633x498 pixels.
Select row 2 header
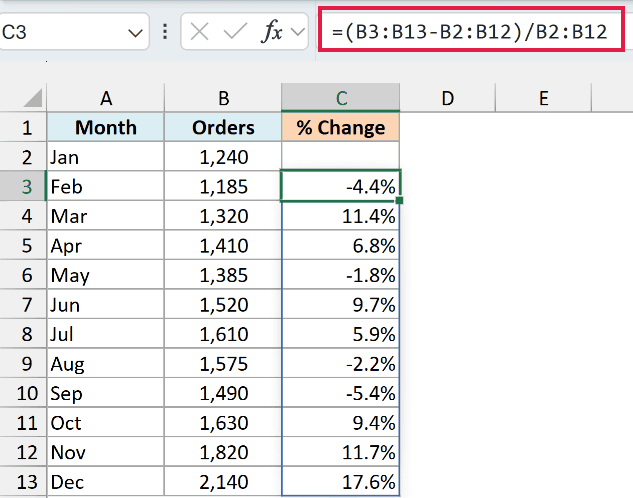click(x=23, y=157)
